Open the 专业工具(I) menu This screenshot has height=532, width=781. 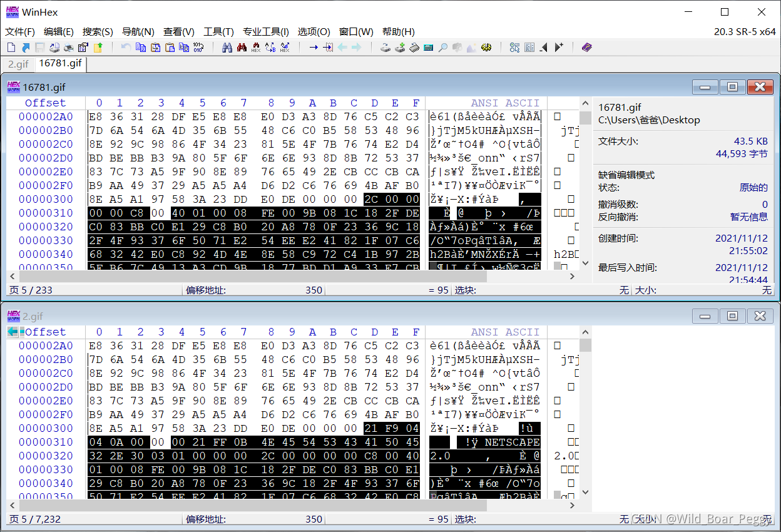[x=266, y=31]
